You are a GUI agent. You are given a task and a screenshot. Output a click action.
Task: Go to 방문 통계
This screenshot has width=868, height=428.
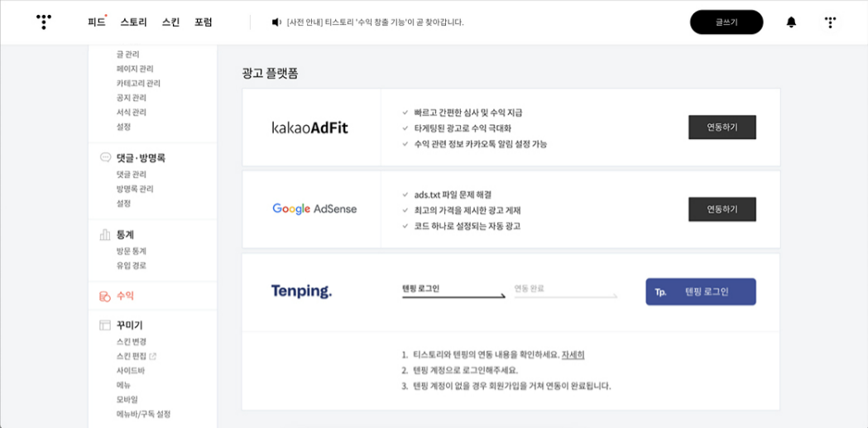pos(132,251)
